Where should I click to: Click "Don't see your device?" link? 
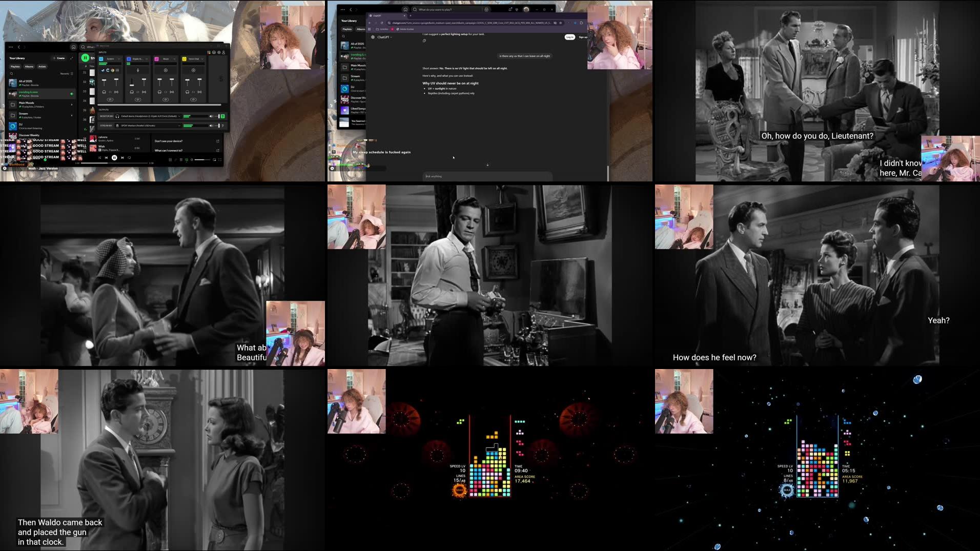[x=169, y=141]
